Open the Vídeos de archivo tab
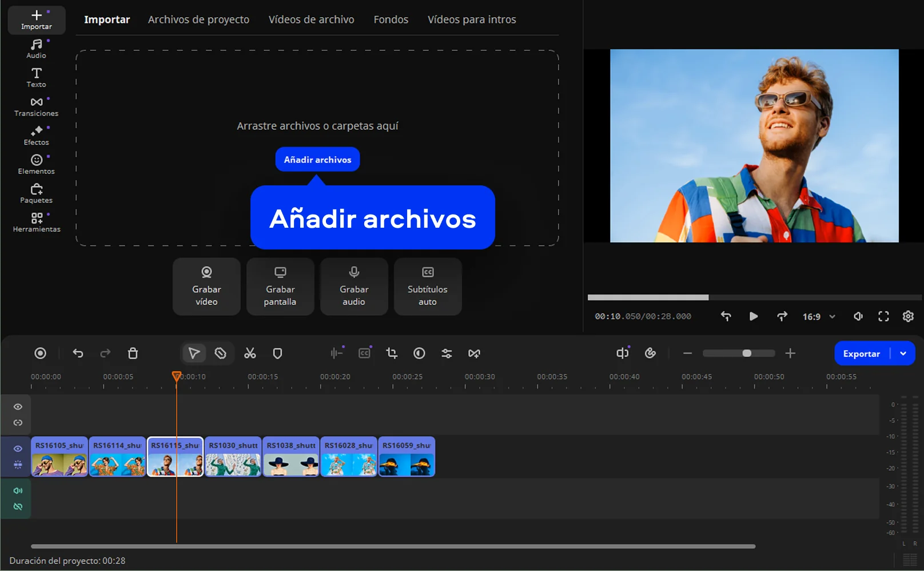The image size is (924, 571). coord(311,19)
